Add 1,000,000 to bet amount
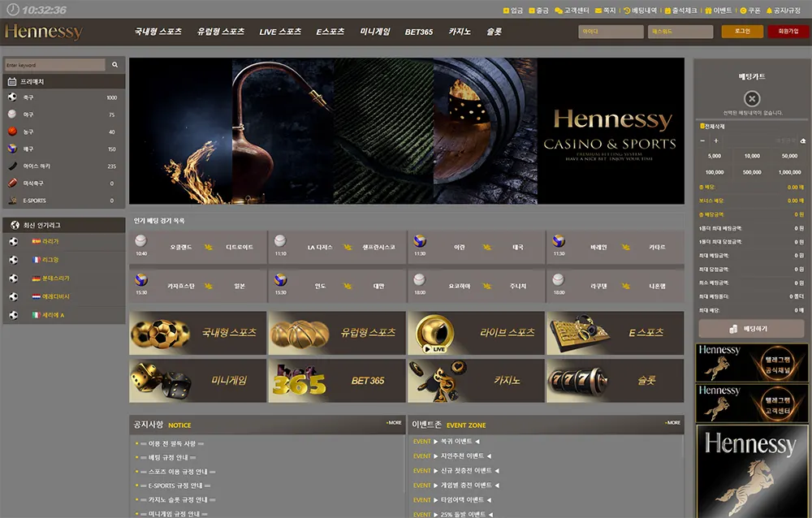 point(789,172)
